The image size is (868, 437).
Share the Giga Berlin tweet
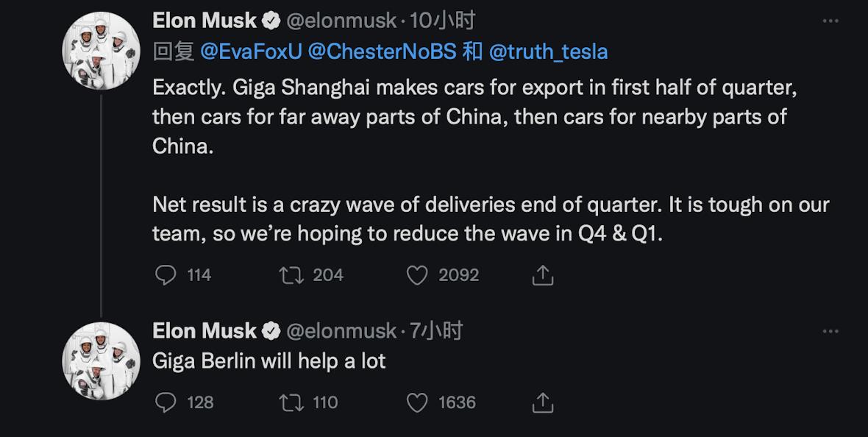[x=542, y=402]
